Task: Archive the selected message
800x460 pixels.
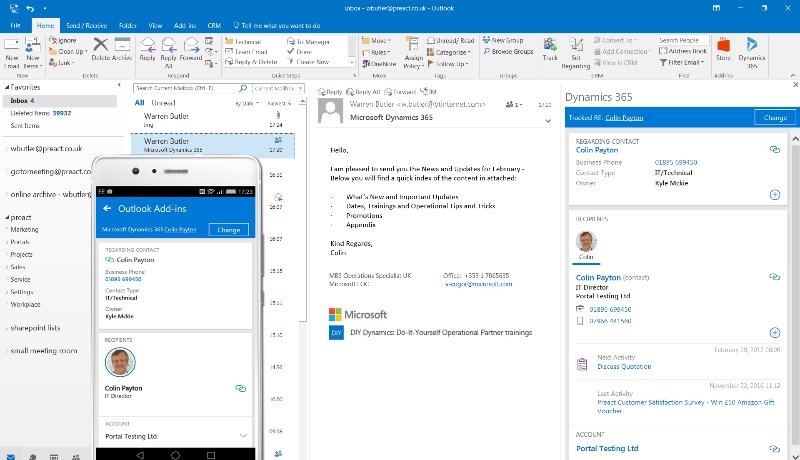Action: (x=122, y=49)
